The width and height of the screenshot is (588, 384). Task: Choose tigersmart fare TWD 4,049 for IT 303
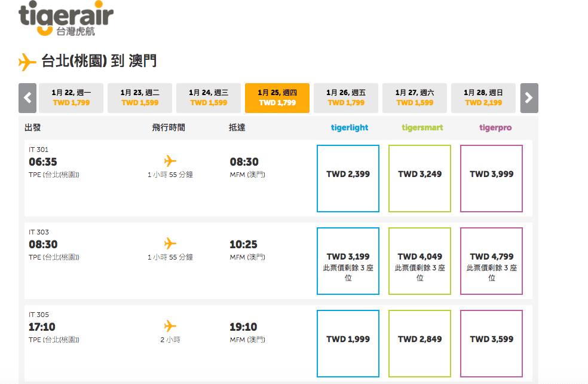[419, 261]
